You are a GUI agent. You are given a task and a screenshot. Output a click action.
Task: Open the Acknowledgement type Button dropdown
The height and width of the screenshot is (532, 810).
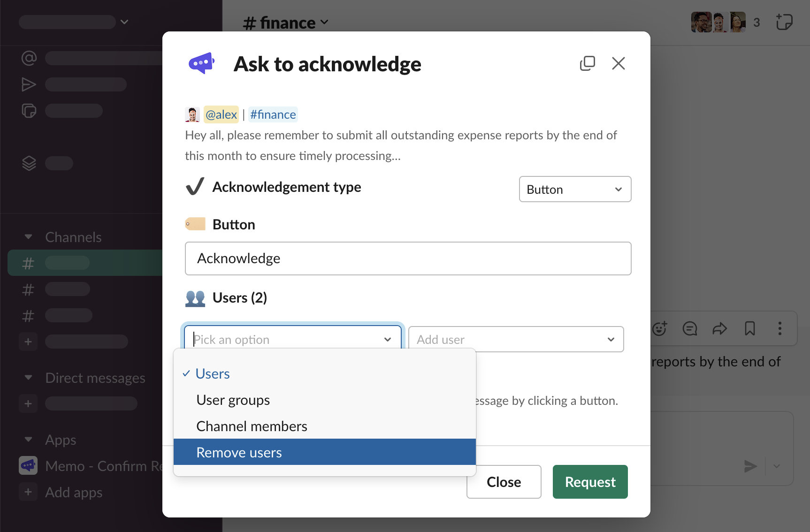coord(574,189)
